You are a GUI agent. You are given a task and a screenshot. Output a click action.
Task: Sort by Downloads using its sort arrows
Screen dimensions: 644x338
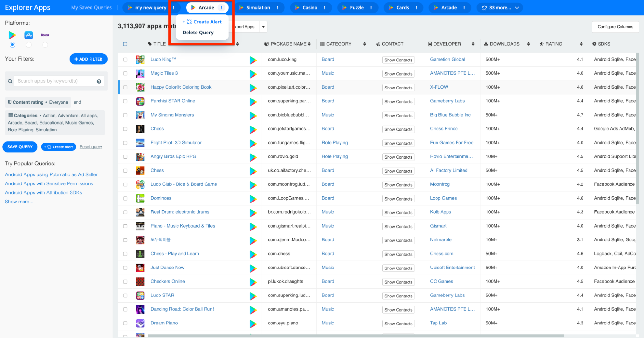[x=528, y=44]
